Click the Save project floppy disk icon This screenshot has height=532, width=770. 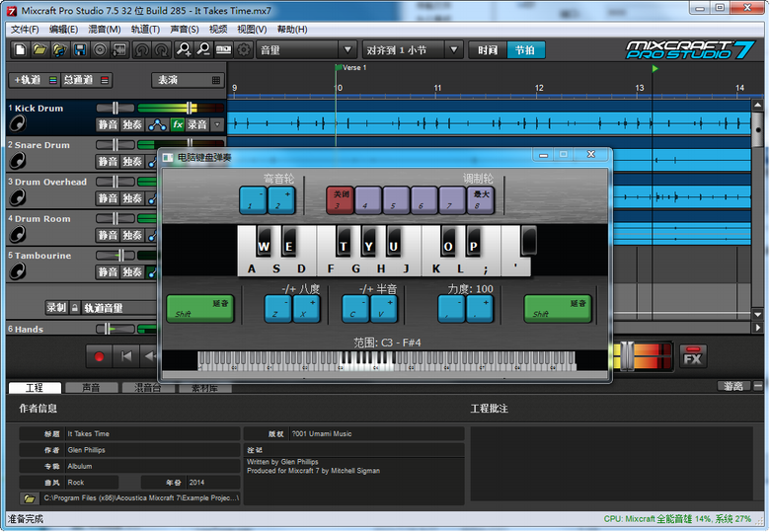(x=79, y=49)
